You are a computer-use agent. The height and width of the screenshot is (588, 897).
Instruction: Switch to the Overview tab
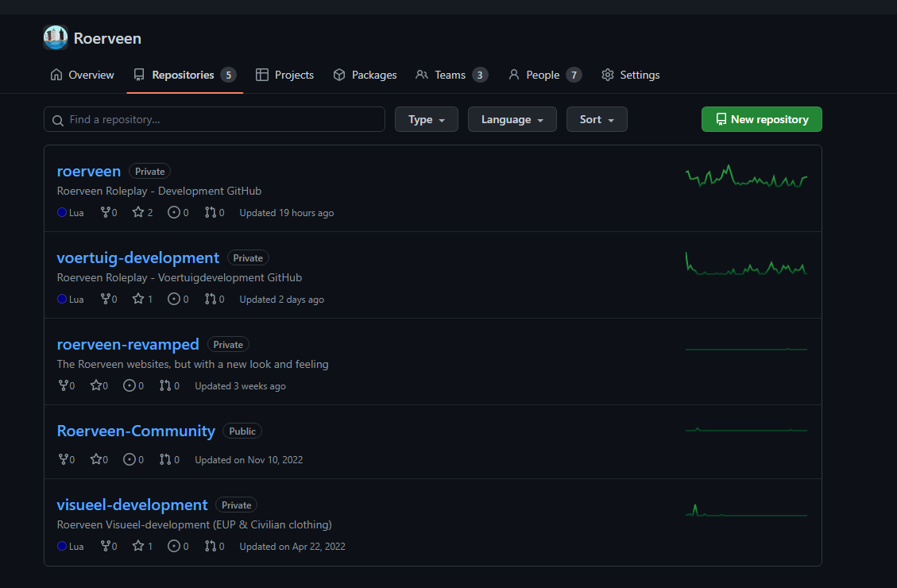click(83, 75)
